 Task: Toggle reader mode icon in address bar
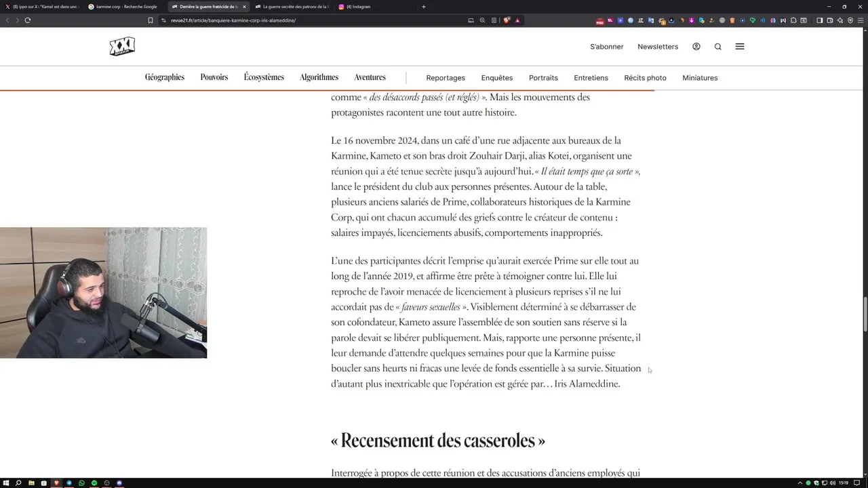(494, 20)
